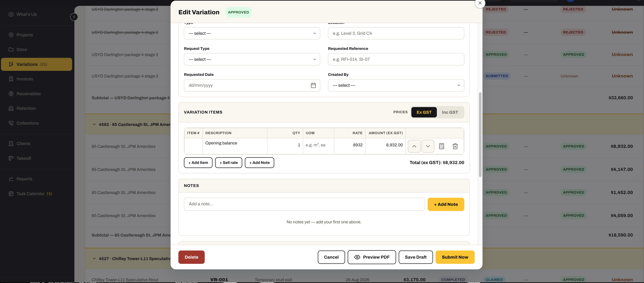Click the Task Calendar icon
Image resolution: width=644 pixels, height=283 pixels.
[11, 193]
